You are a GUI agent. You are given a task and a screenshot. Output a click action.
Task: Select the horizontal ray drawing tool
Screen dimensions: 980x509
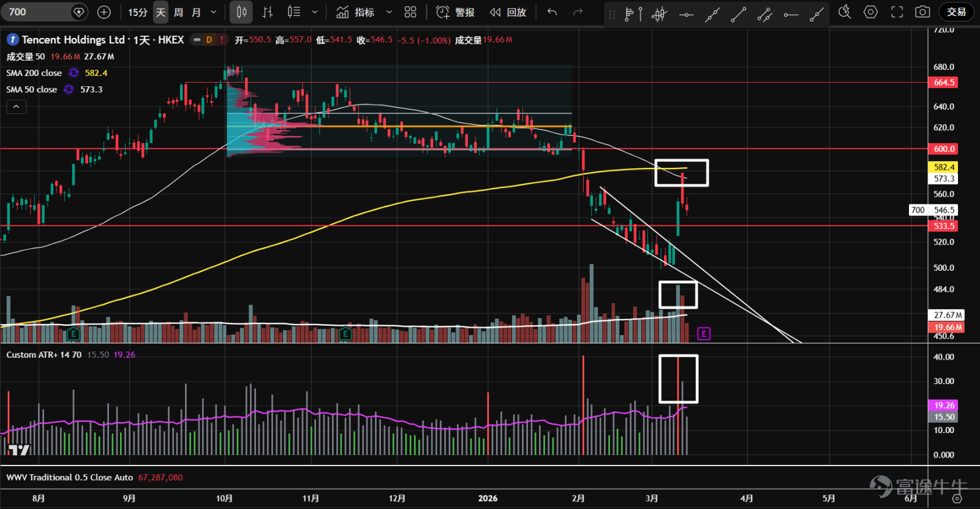pos(791,13)
